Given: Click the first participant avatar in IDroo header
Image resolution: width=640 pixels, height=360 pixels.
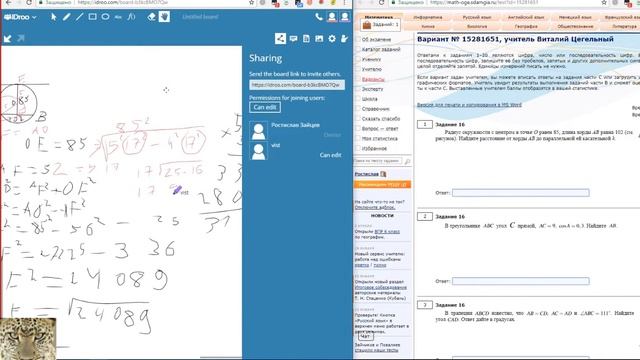Looking at the screenshot, I should 332,17.
